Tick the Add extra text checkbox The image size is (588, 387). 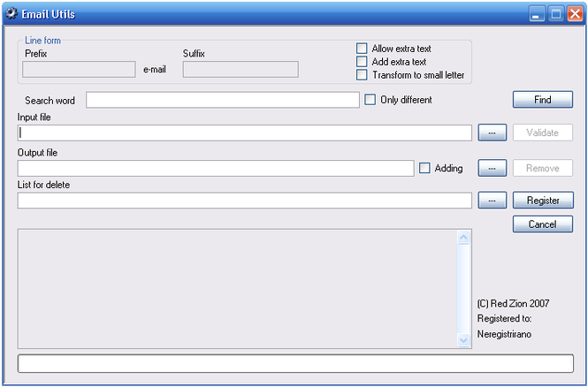[362, 62]
